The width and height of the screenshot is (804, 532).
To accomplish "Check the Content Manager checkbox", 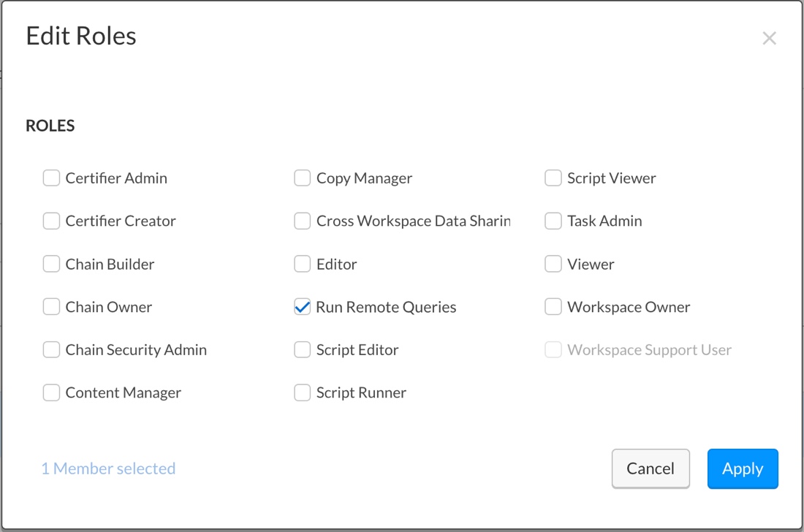I will pyautogui.click(x=51, y=393).
